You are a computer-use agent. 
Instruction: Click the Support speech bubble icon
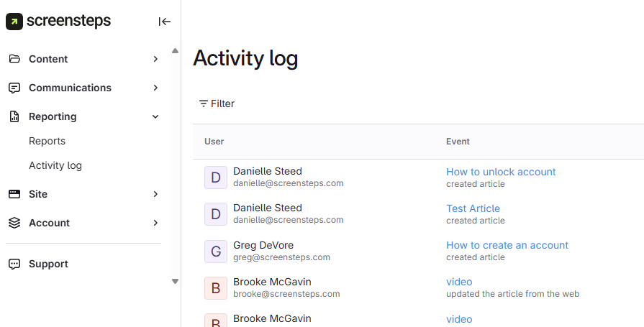14,264
